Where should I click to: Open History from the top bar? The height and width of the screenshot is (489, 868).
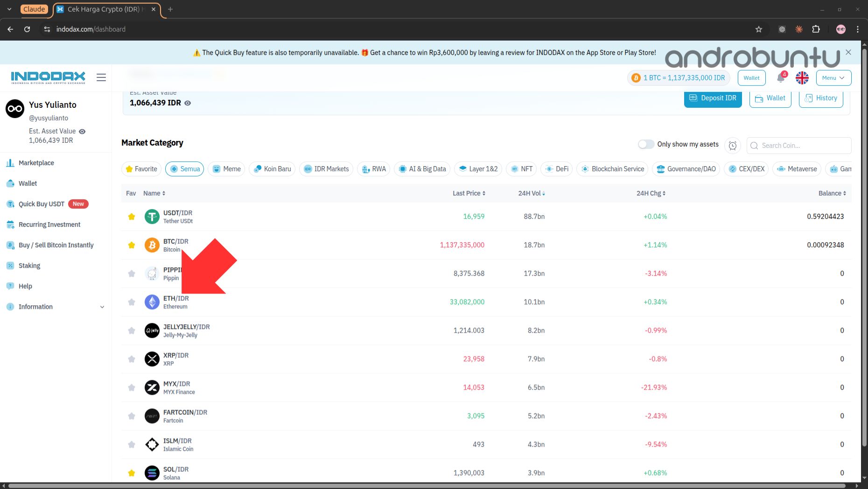tap(821, 98)
